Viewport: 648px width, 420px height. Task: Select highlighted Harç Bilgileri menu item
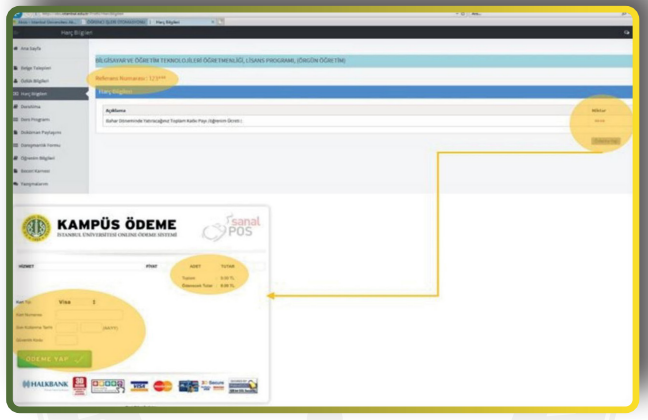(50, 94)
